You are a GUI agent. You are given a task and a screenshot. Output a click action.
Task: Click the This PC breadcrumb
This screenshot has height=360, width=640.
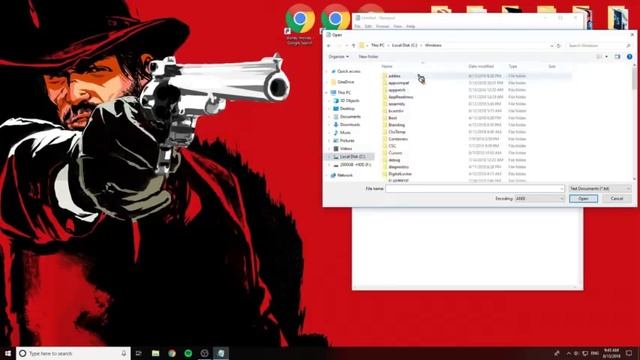pos(378,45)
